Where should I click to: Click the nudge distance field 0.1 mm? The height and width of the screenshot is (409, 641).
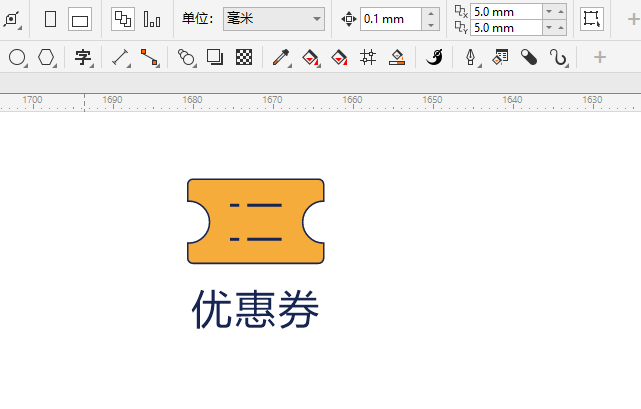click(391, 19)
